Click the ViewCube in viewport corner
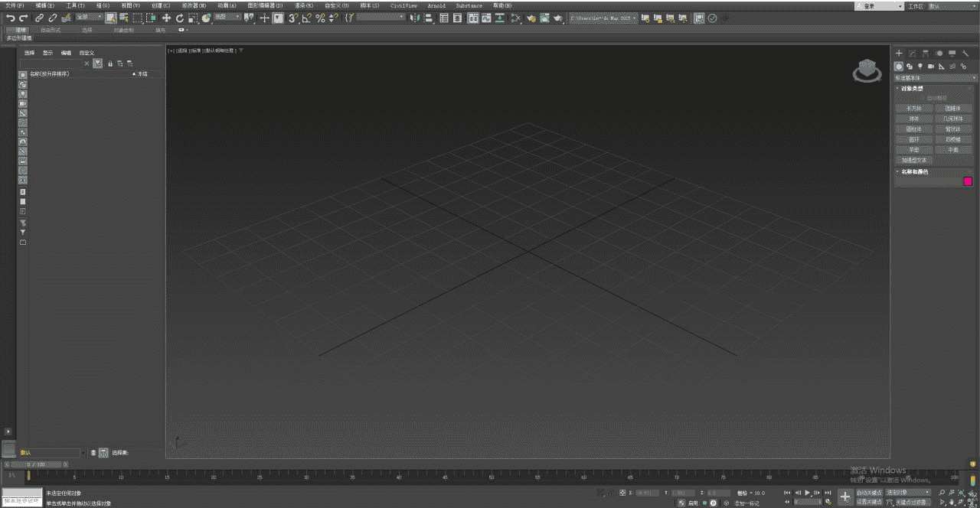 (x=867, y=71)
